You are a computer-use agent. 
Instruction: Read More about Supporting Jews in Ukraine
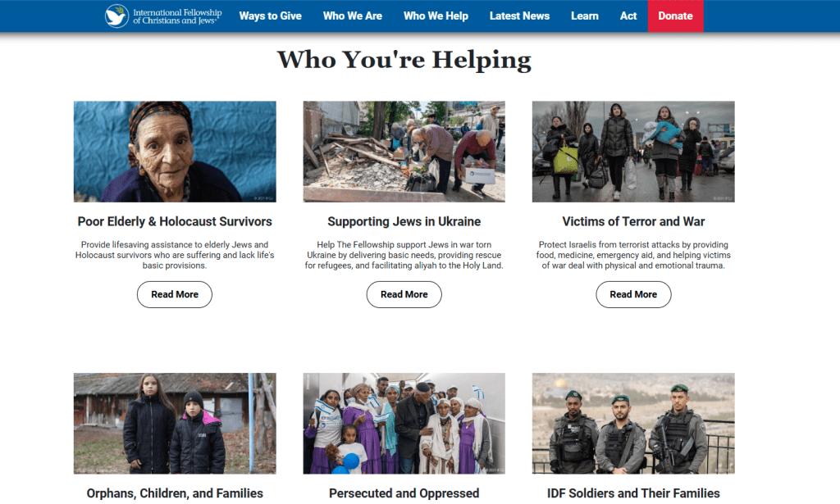pos(404,295)
